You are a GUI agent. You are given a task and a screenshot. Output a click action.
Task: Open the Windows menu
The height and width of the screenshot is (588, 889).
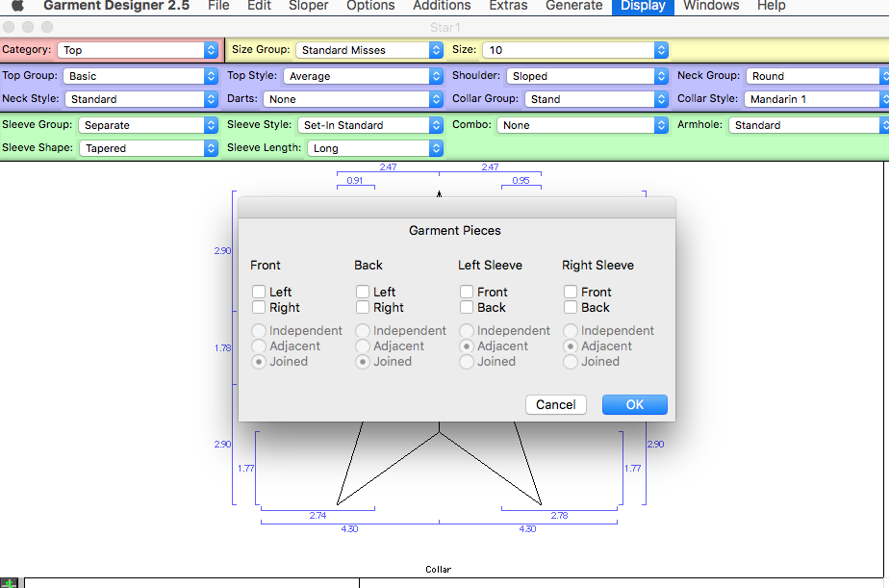(x=711, y=6)
